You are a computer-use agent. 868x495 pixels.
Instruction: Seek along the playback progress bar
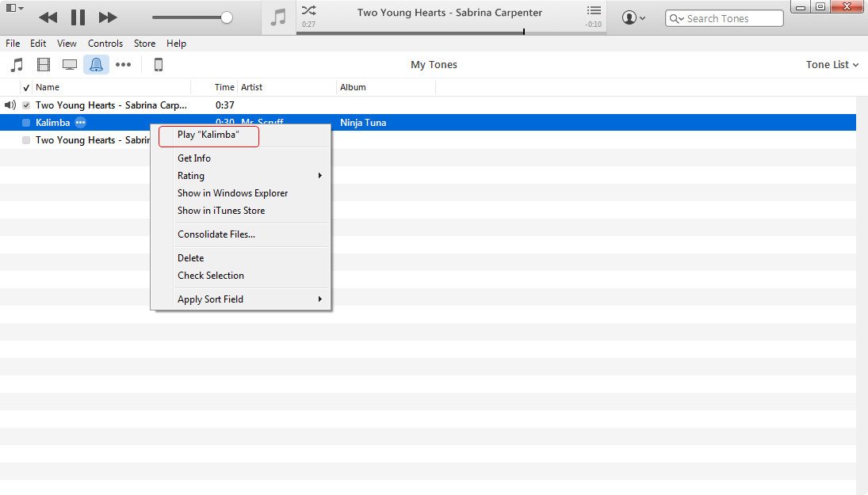click(451, 32)
